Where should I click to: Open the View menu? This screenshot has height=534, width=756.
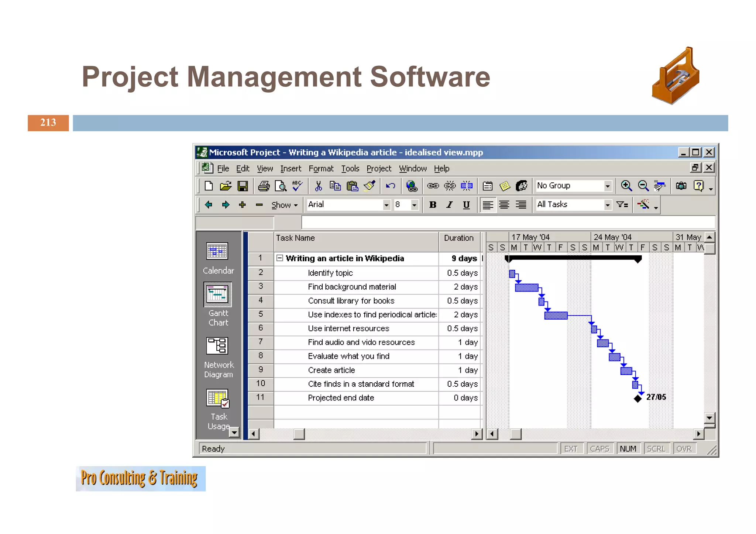coord(265,169)
